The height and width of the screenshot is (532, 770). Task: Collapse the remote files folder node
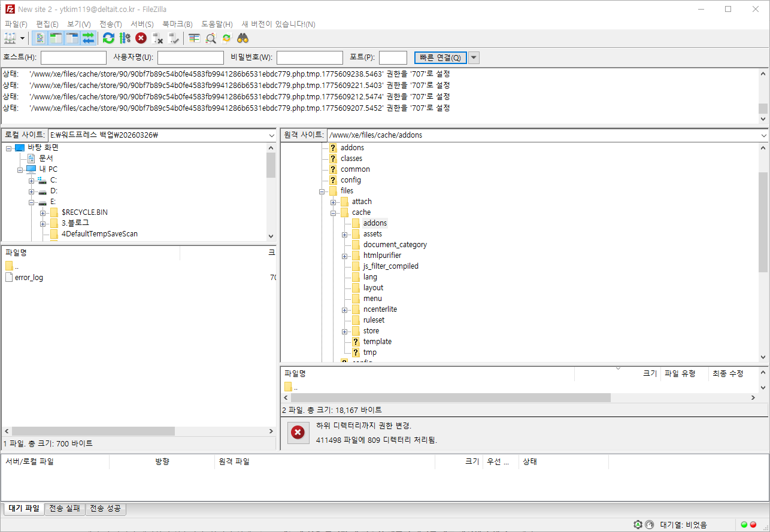322,191
